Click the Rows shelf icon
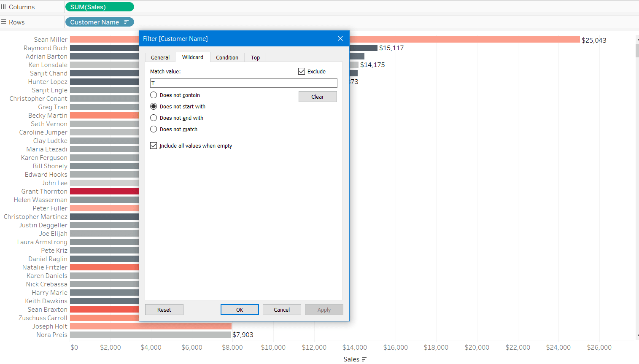The image size is (639, 364). (x=3, y=22)
